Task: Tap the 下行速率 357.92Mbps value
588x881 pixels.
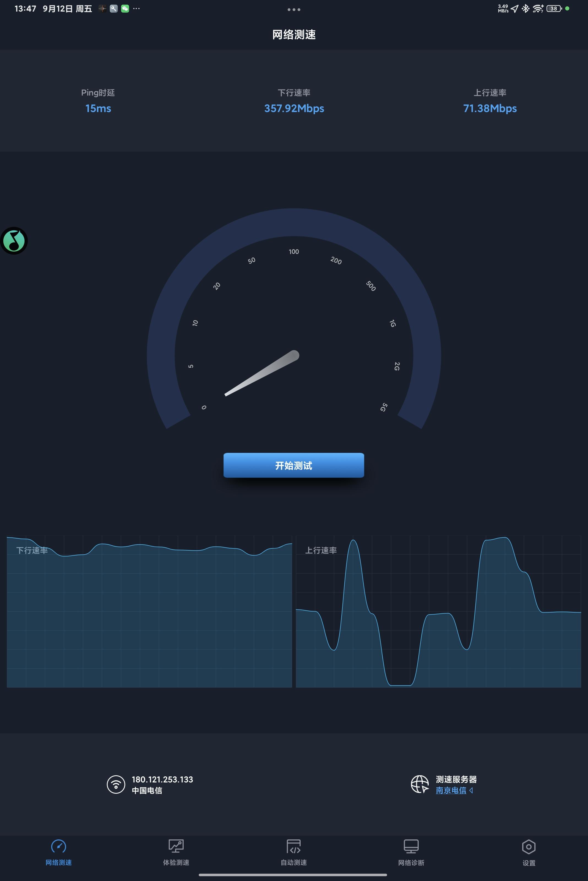Action: (x=294, y=108)
